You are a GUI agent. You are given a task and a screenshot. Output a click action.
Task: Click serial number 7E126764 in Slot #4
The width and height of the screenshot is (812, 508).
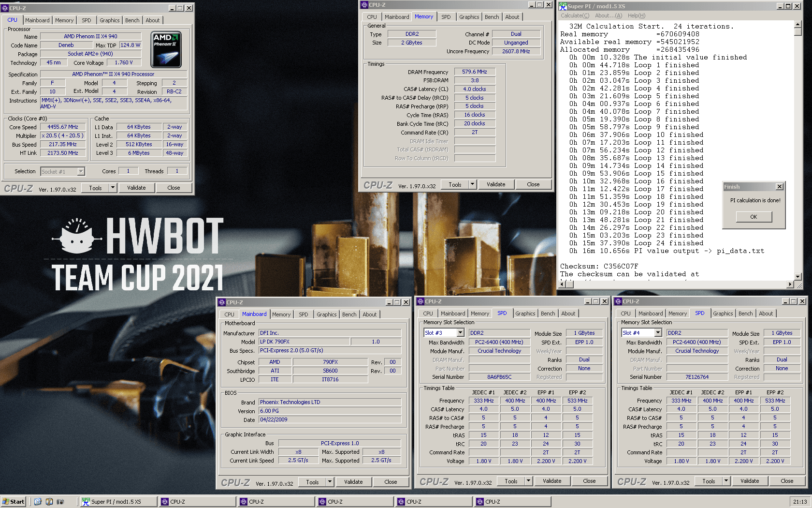697,377
